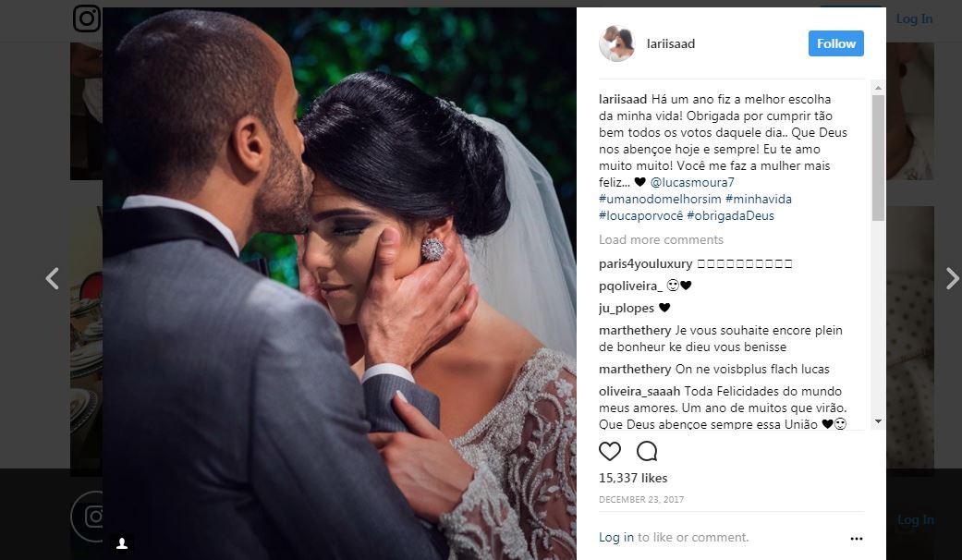Image resolution: width=962 pixels, height=560 pixels.
Task: Open hashtag #umanodomelhorsim
Action: 660,199
